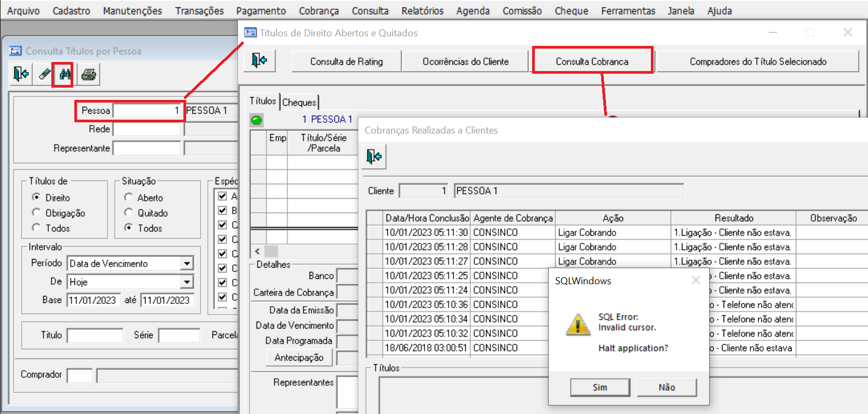Open the Ferramentas menu
This screenshot has height=414, width=868.
628,11
